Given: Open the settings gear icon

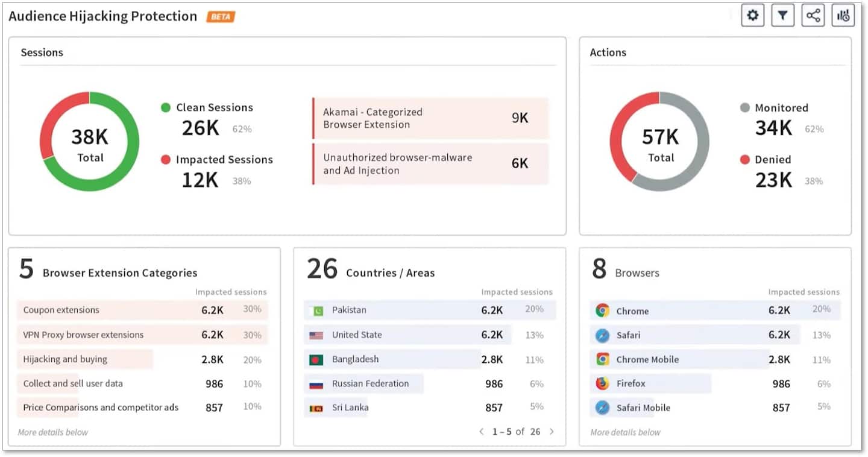Looking at the screenshot, I should click(752, 16).
